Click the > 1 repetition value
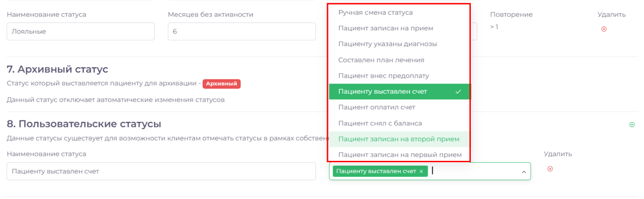 click(494, 27)
